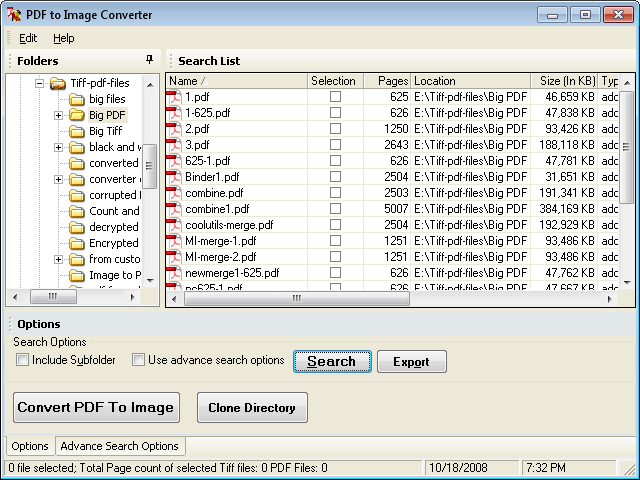The image size is (640, 480).
Task: Sort the list by Pages column header
Action: [x=387, y=81]
